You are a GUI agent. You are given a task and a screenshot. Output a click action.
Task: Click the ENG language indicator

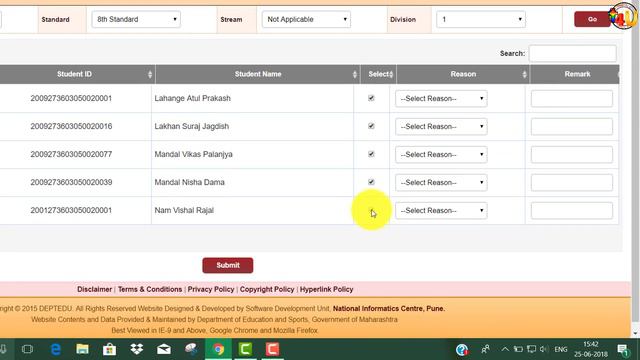click(561, 350)
